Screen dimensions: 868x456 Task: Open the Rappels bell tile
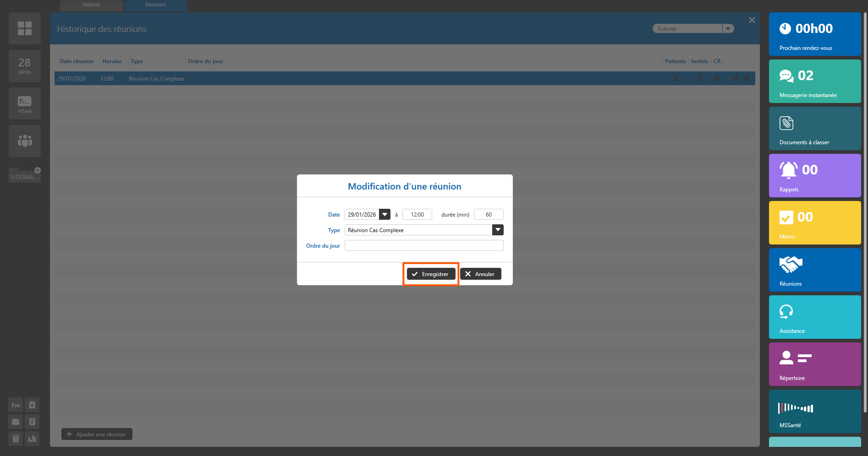tap(814, 175)
